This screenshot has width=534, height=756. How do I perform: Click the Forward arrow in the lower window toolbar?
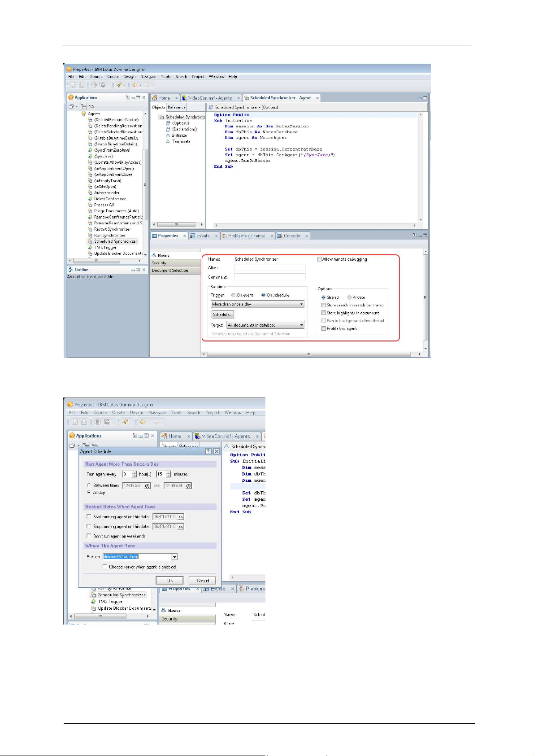pyautogui.click(x=156, y=422)
